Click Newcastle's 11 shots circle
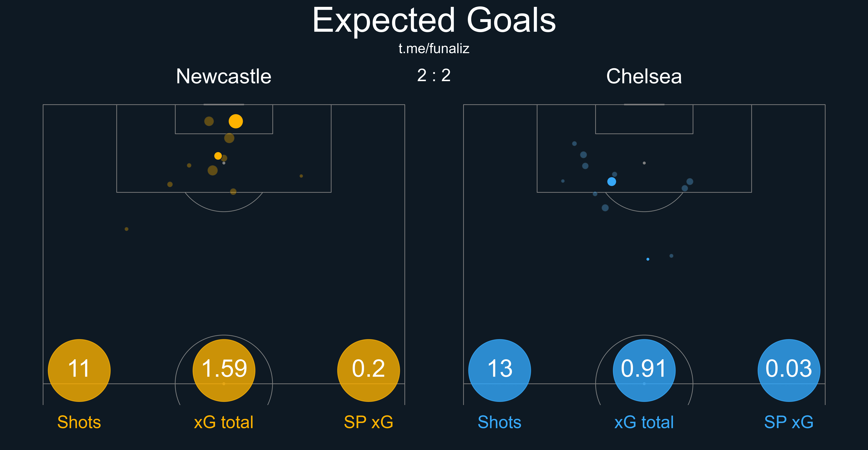 tap(79, 370)
